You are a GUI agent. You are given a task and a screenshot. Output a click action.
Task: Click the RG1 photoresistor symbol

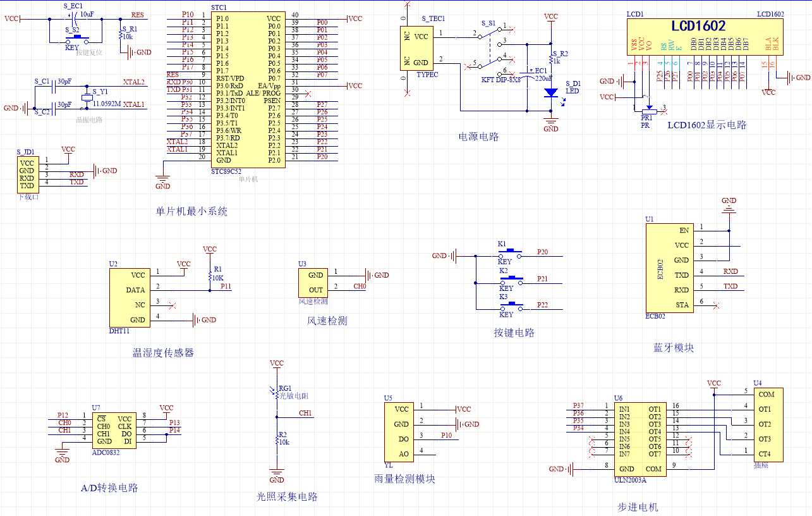coord(276,393)
